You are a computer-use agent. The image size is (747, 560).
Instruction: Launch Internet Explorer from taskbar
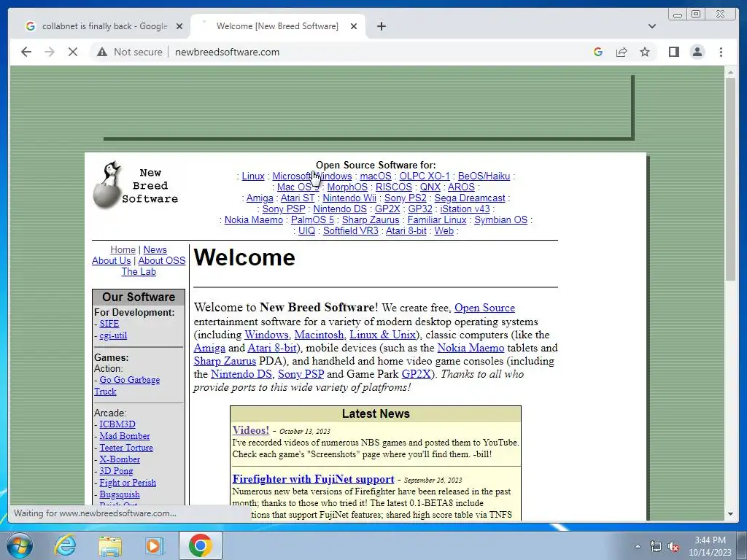click(x=65, y=545)
